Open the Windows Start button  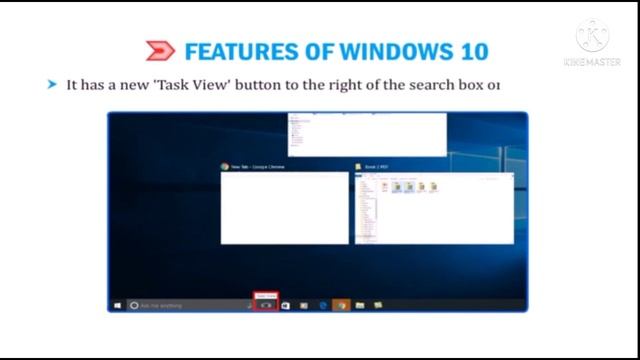click(x=118, y=305)
